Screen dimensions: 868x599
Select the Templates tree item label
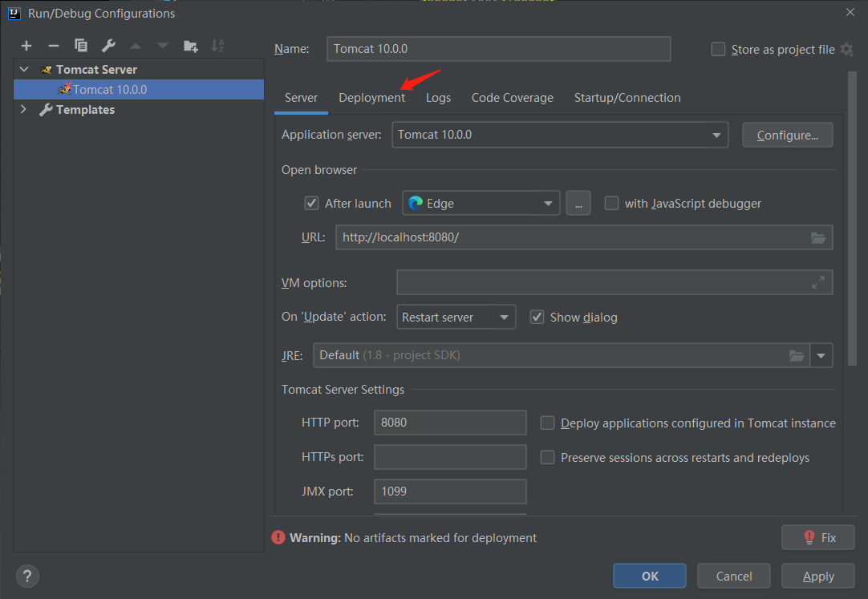click(x=85, y=110)
